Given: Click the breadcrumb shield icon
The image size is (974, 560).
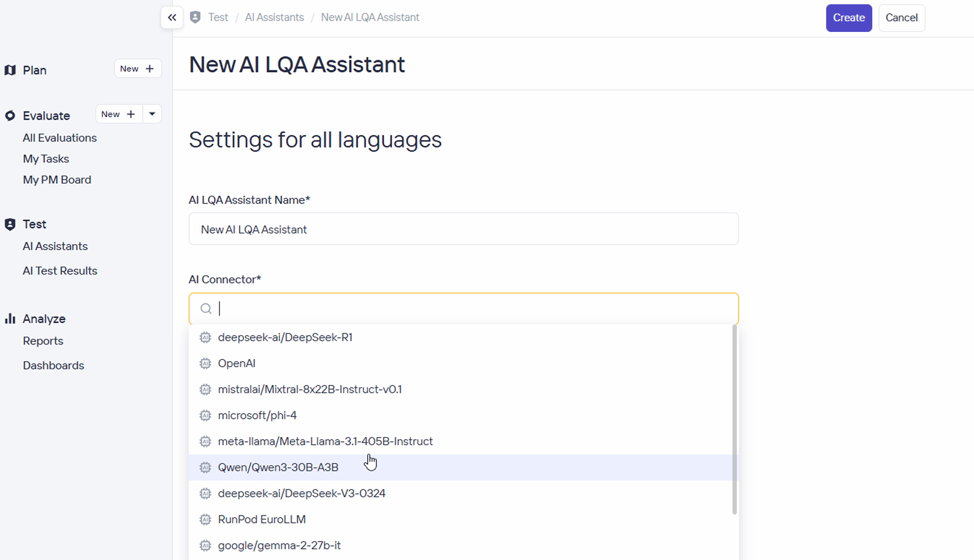Looking at the screenshot, I should click(x=195, y=17).
